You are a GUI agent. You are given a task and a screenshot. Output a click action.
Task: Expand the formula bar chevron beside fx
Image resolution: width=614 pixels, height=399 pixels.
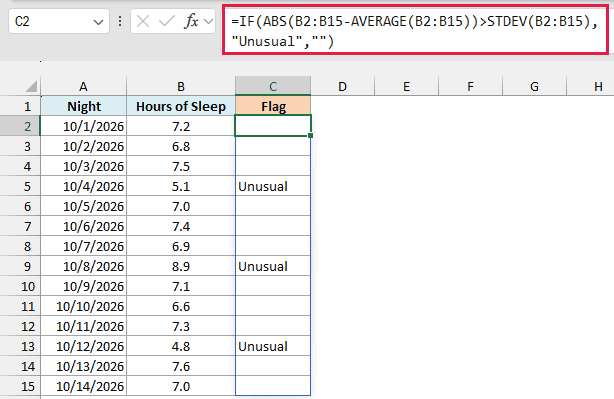click(x=209, y=21)
